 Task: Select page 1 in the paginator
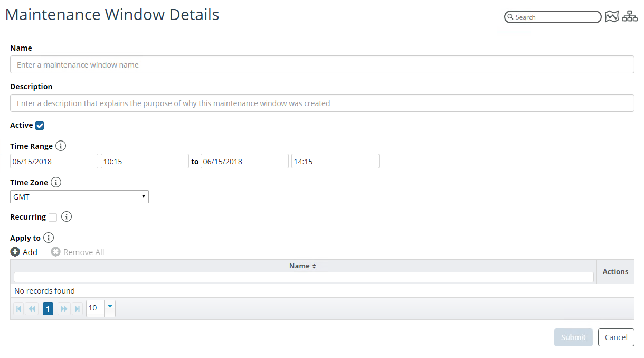coord(48,308)
